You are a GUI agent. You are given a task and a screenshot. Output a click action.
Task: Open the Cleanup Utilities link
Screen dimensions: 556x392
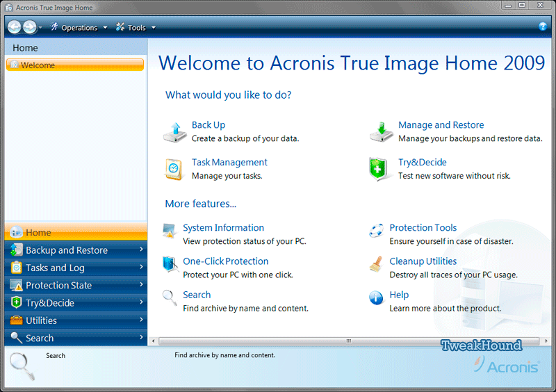(x=423, y=261)
